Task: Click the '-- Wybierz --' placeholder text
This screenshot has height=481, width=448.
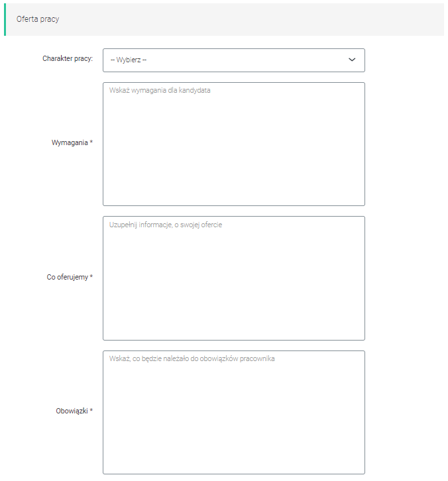Action: tap(129, 60)
